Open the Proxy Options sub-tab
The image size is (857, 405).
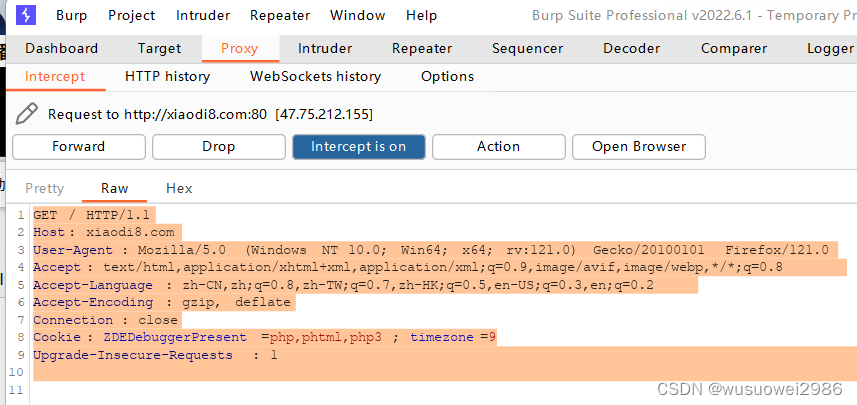[447, 76]
